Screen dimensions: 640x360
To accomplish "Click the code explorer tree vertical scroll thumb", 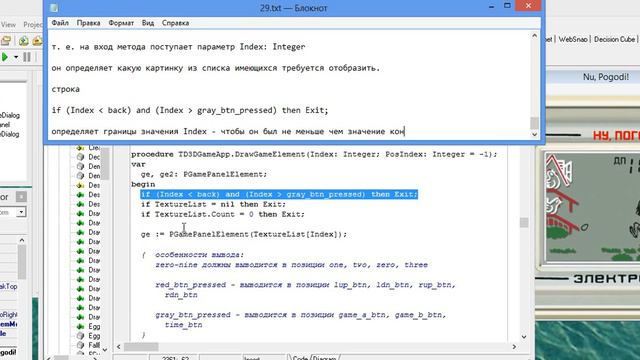I will pyautogui.click(x=105, y=164).
